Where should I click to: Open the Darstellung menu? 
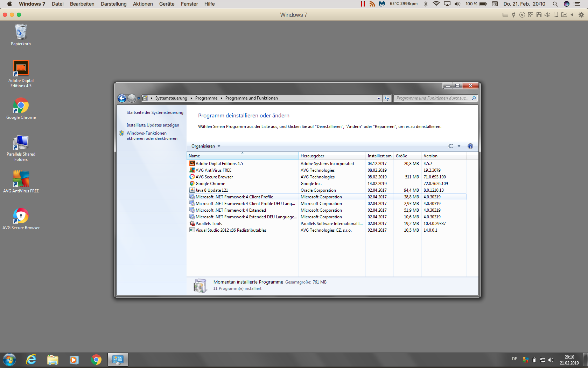tap(114, 4)
